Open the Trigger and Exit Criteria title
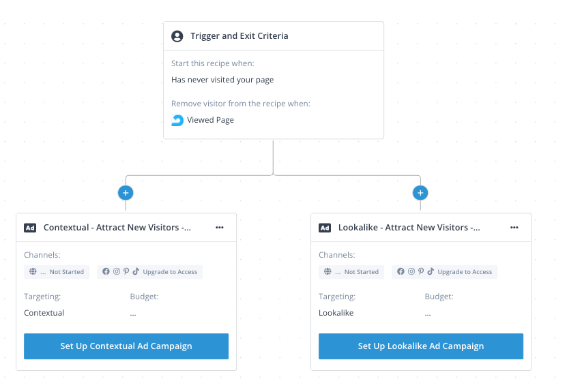The width and height of the screenshot is (567, 392). [x=239, y=35]
